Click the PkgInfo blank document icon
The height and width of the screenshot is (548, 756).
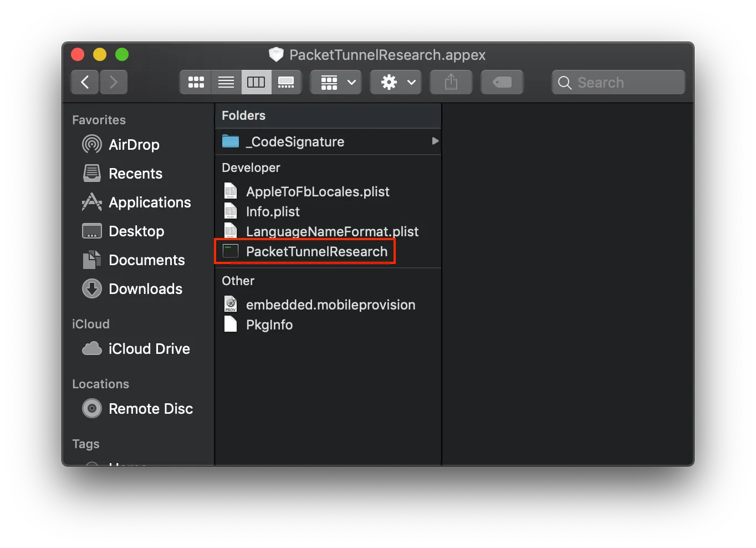231,324
